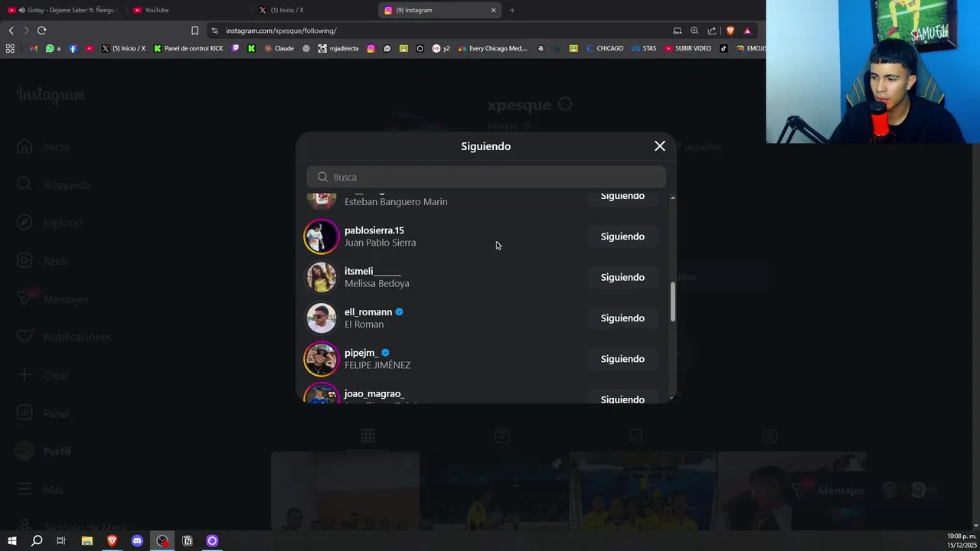Open Brave Shields lion icon

click(730, 31)
